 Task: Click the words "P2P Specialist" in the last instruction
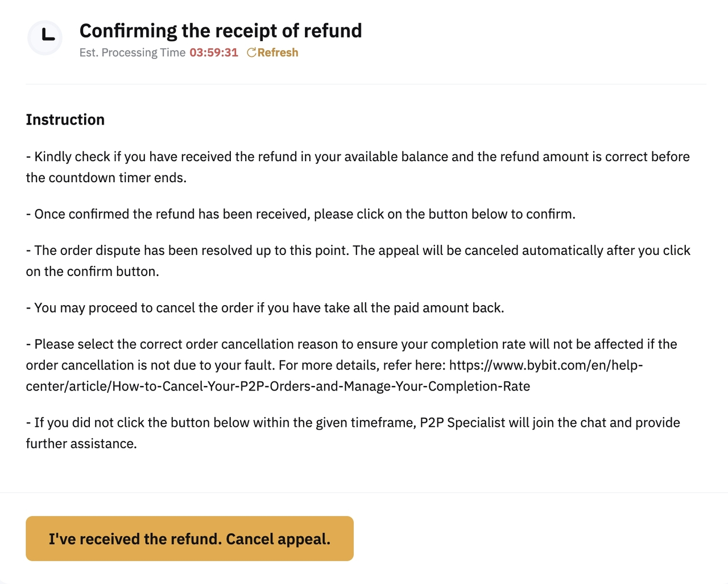(462, 423)
